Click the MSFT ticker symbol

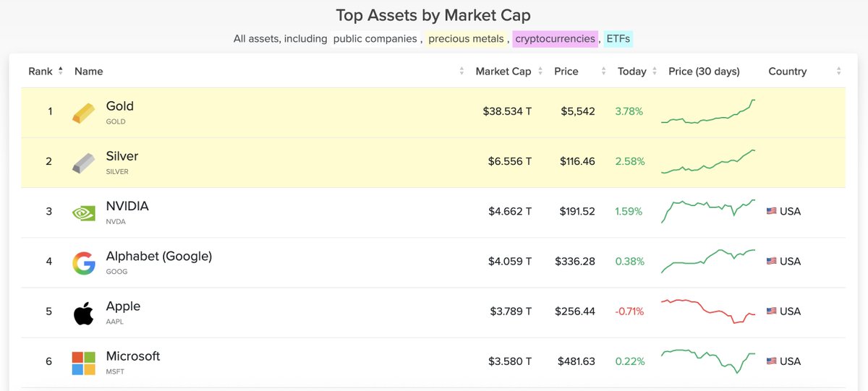pyautogui.click(x=116, y=371)
